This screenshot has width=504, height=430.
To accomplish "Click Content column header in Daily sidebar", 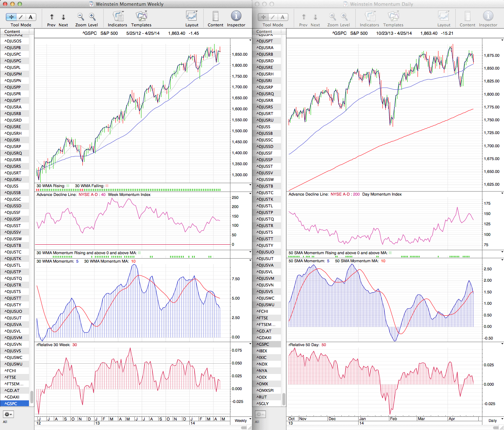I will [267, 31].
